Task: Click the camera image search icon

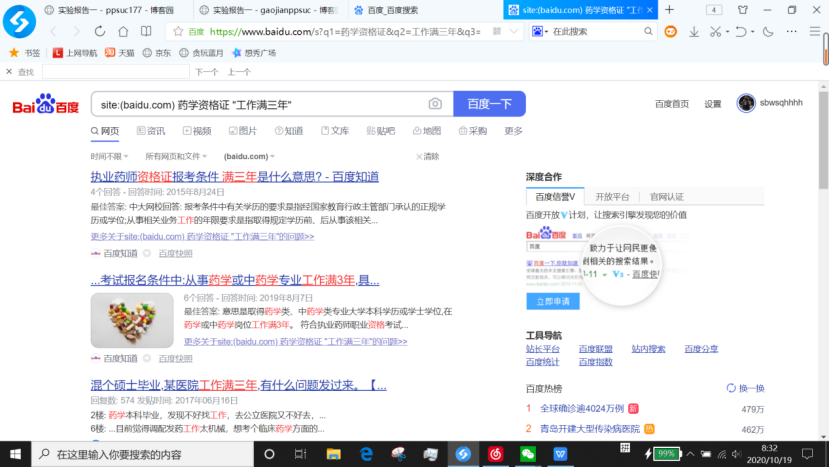Action: click(x=435, y=104)
